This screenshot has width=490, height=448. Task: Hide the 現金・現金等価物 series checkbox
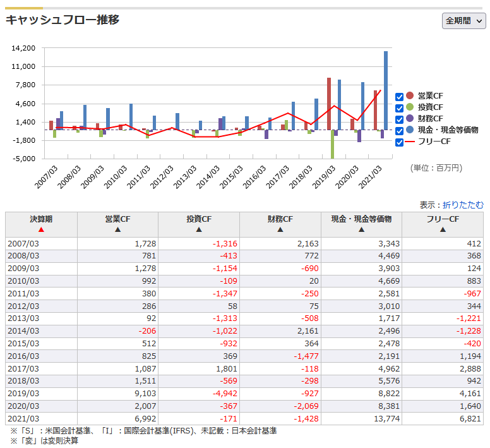[x=399, y=131]
